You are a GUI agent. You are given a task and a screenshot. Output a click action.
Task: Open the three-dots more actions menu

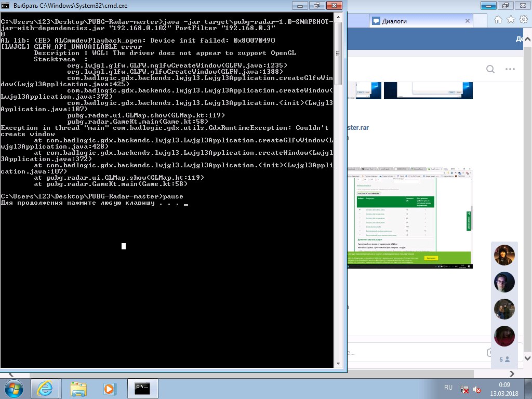point(510,70)
